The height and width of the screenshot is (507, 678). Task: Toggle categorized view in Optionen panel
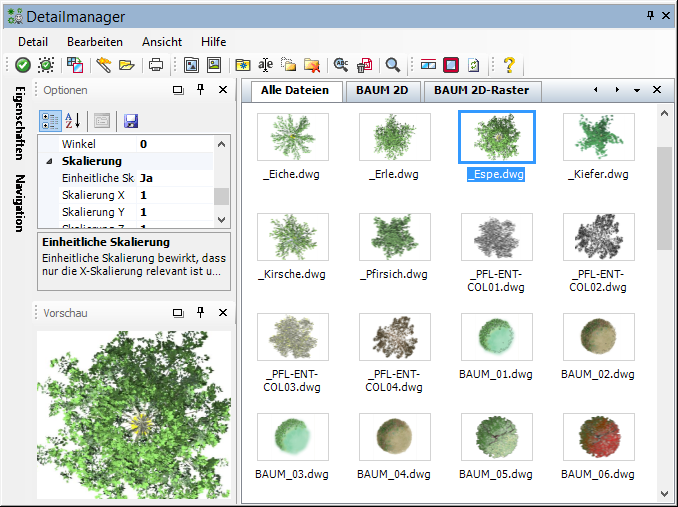pos(49,121)
